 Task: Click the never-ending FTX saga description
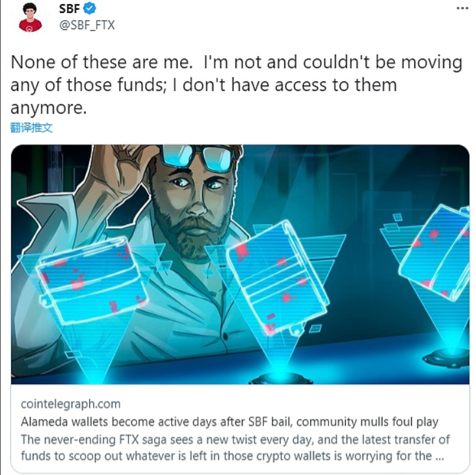[x=235, y=448]
